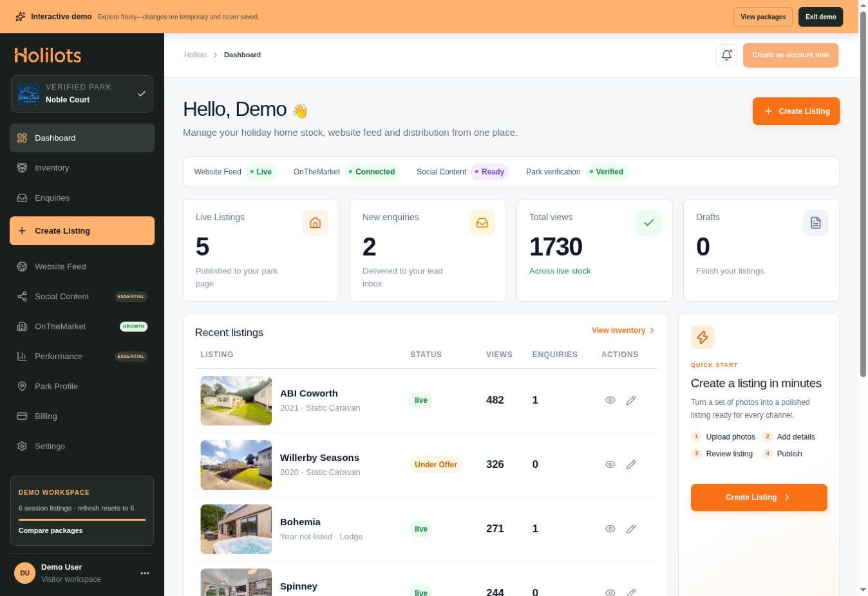Click Quick Start Create Listing button
Viewport: 868px width, 596px height.
[759, 498]
